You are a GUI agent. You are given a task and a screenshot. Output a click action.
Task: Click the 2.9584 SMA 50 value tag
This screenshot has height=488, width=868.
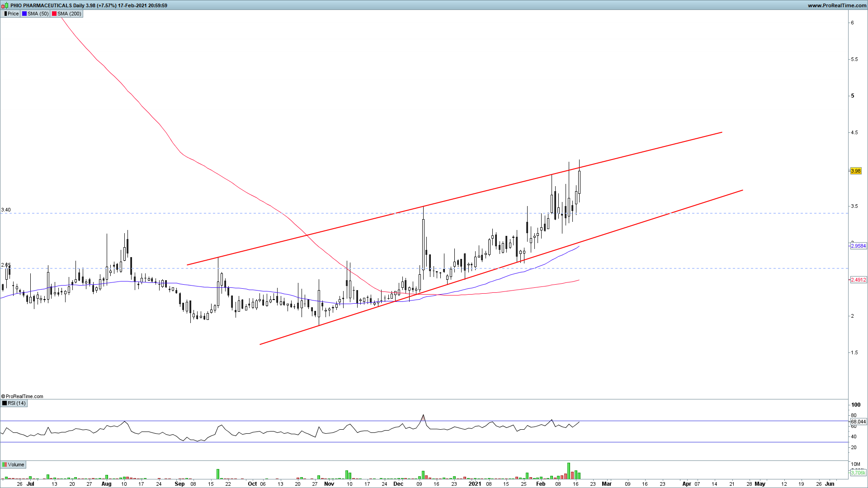click(x=858, y=246)
